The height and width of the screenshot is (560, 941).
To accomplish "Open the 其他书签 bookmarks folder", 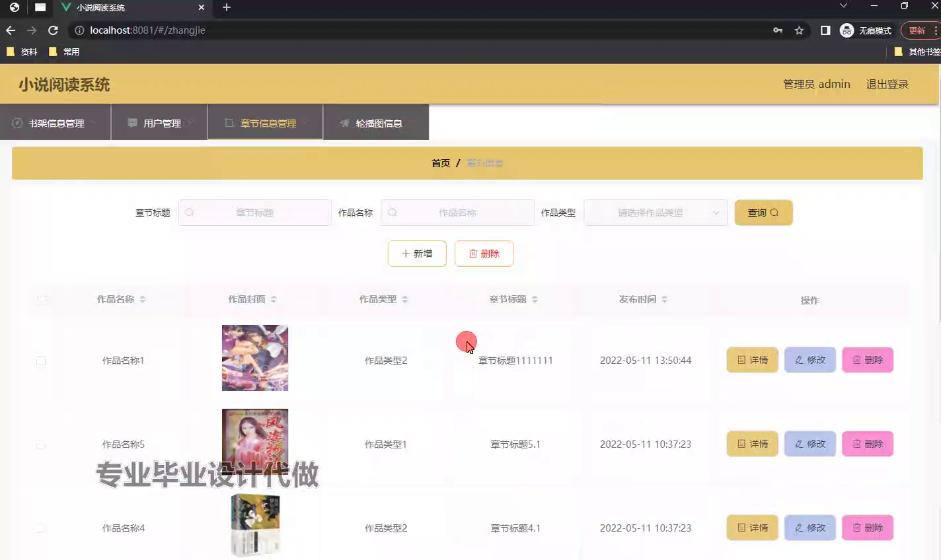I will tap(917, 52).
